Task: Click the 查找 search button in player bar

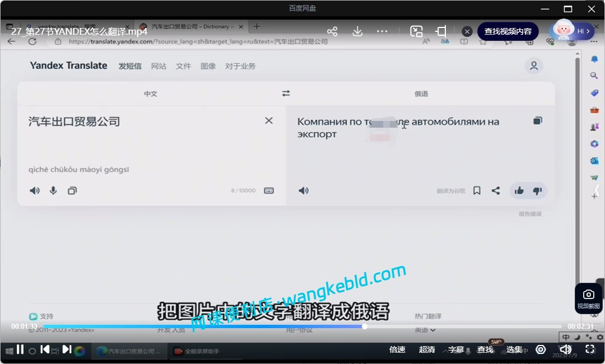Action: coord(485,349)
